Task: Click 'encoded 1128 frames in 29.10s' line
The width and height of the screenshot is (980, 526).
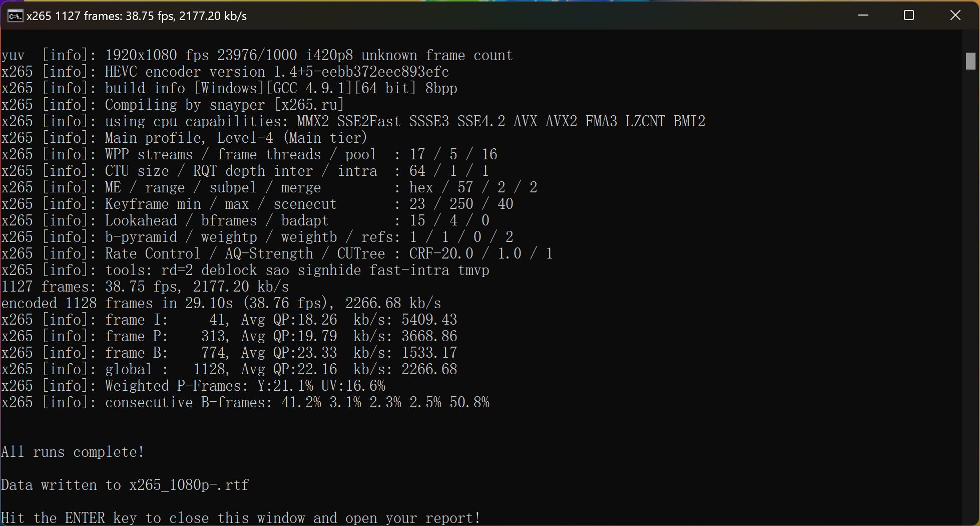Action: 221,303
